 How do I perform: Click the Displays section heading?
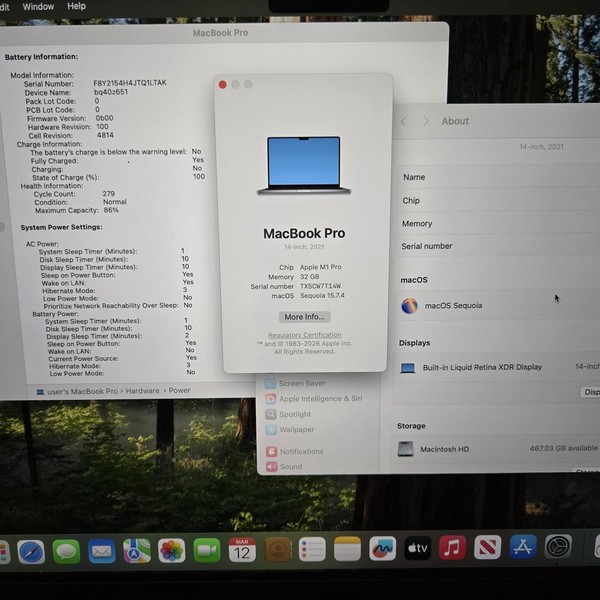point(414,343)
